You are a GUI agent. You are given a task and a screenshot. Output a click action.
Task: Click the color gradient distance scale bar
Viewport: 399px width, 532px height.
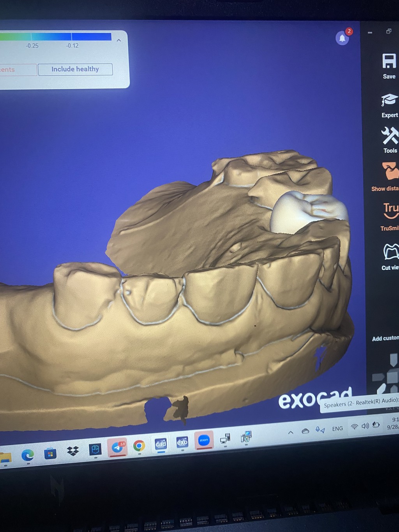[x=56, y=37]
